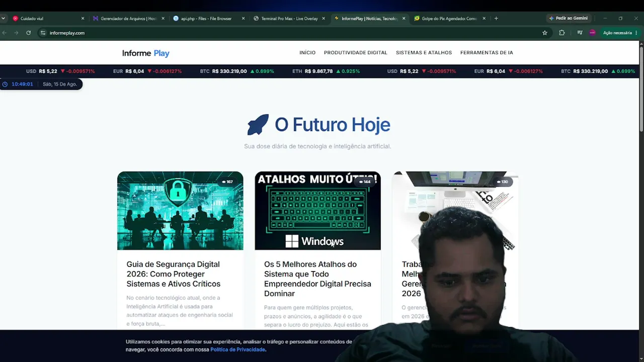Open the Chrome extensions puzzle icon
Screen dimensions: 644x362
[x=562, y=33]
